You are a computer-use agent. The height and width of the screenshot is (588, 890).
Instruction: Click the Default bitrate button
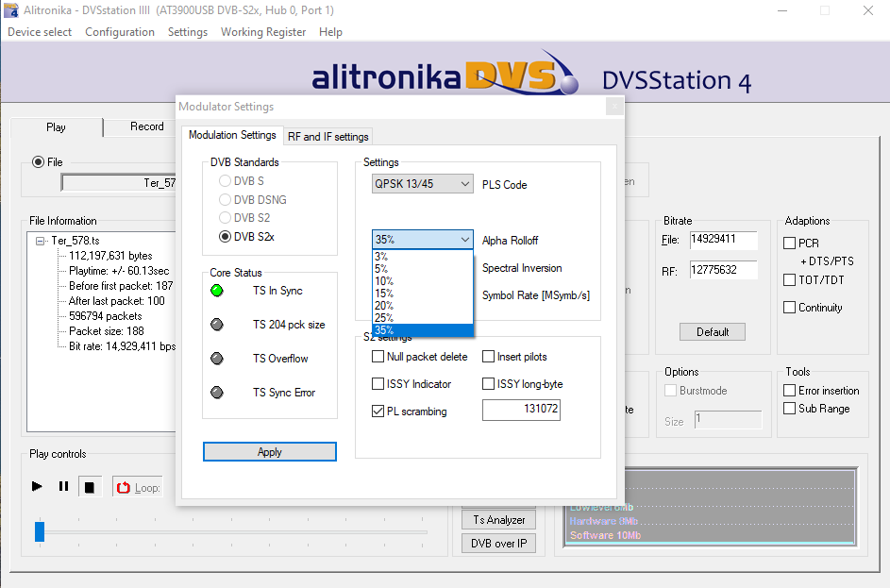pyautogui.click(x=713, y=332)
